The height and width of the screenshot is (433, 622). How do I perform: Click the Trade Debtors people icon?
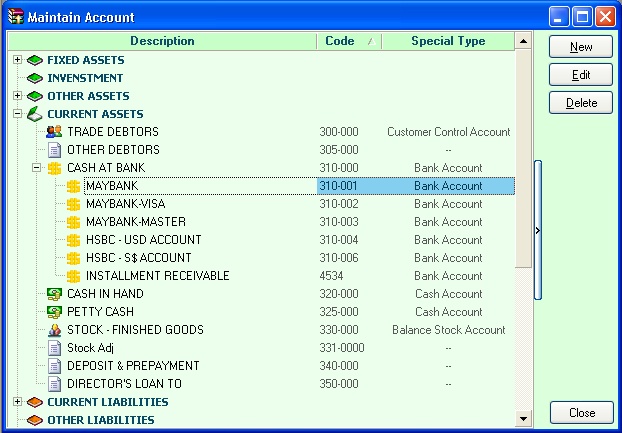click(55, 132)
